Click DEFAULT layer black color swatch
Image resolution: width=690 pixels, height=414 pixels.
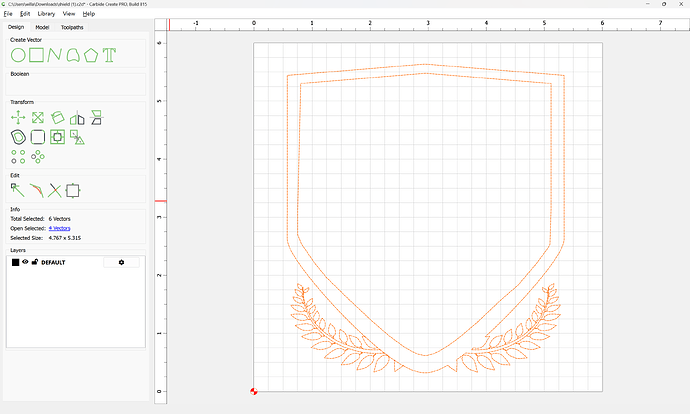15,262
